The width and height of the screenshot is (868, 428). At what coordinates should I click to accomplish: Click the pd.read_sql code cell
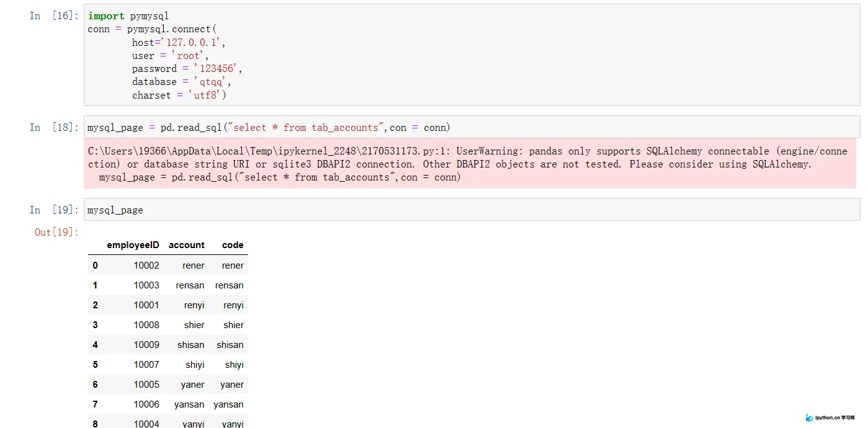pos(472,127)
